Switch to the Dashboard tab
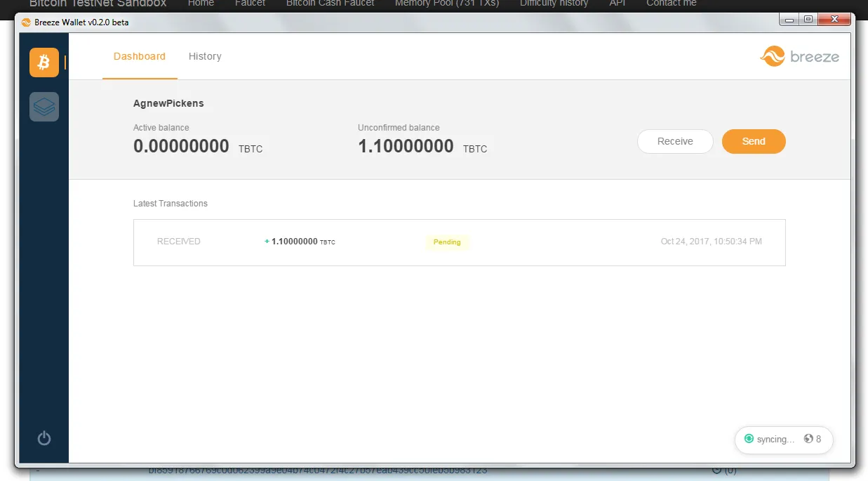 pyautogui.click(x=140, y=56)
